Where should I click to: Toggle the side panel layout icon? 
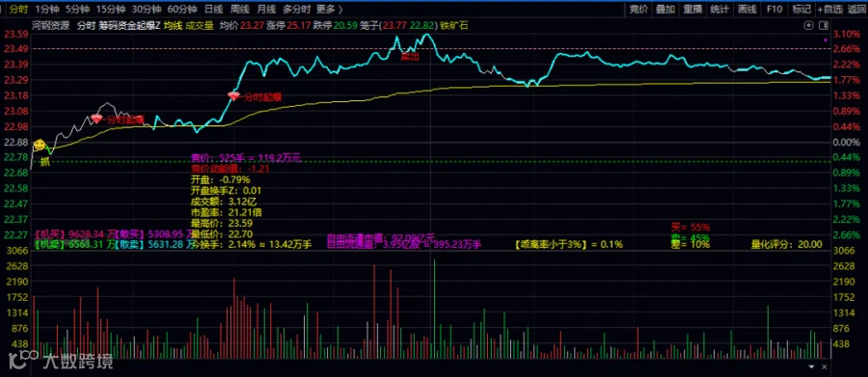[x=824, y=25]
